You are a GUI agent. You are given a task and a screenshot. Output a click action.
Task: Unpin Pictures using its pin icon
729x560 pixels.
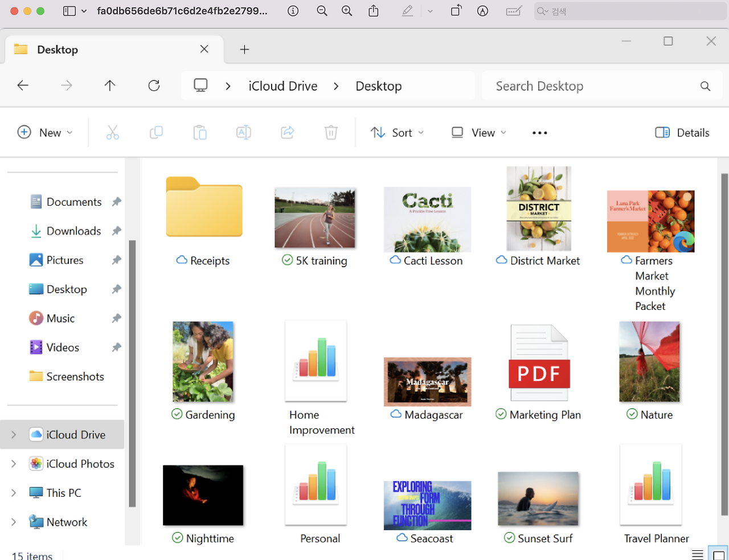point(117,260)
